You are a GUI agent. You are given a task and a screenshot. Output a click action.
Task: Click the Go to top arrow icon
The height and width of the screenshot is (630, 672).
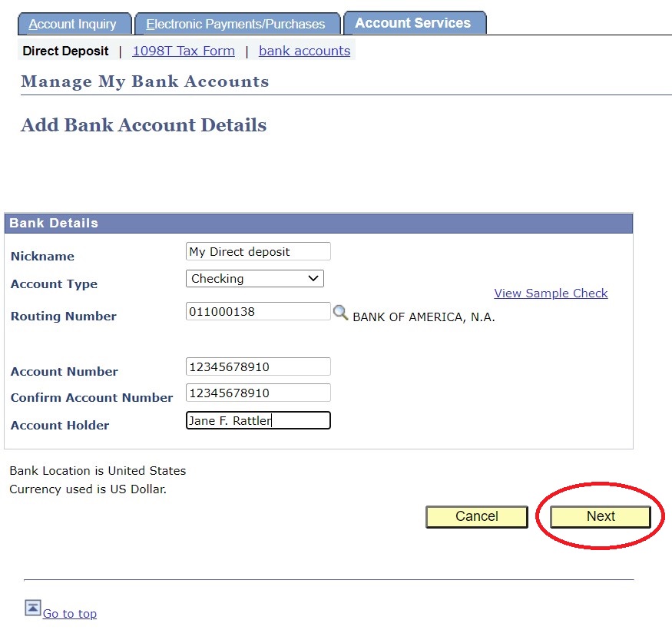33,608
